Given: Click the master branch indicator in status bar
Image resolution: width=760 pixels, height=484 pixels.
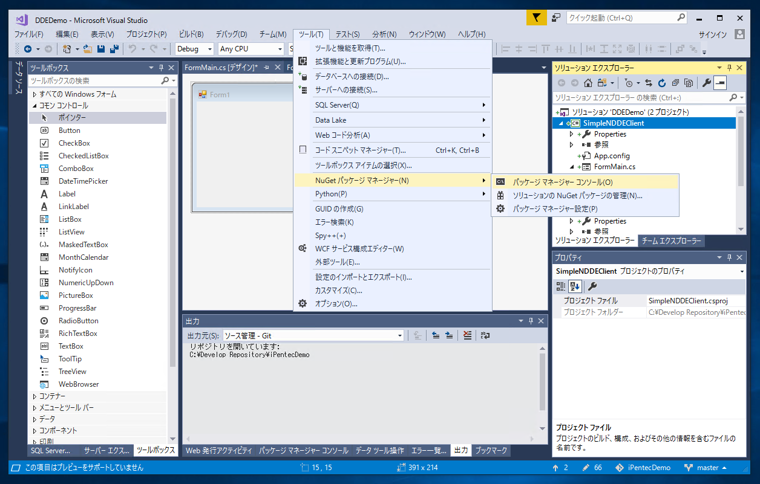Looking at the screenshot, I should point(705,468).
